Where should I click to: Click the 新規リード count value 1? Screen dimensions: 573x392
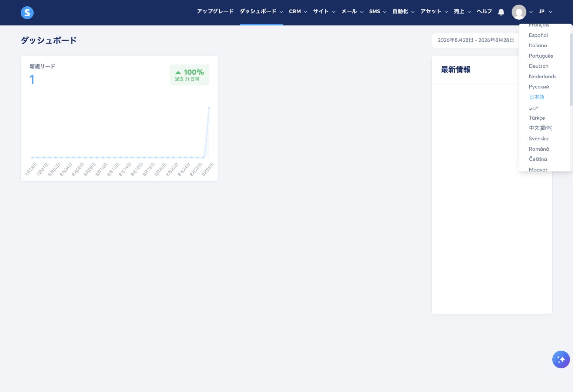tap(32, 79)
